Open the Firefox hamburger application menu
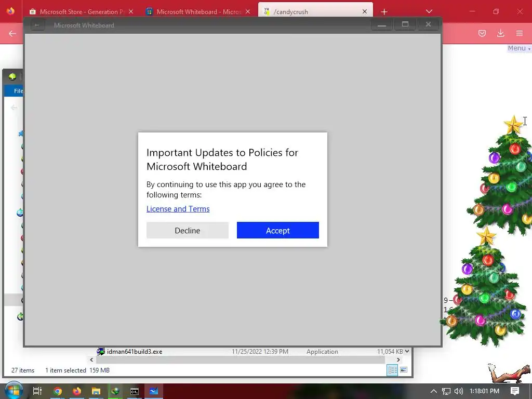This screenshot has width=532, height=399. pos(520,33)
